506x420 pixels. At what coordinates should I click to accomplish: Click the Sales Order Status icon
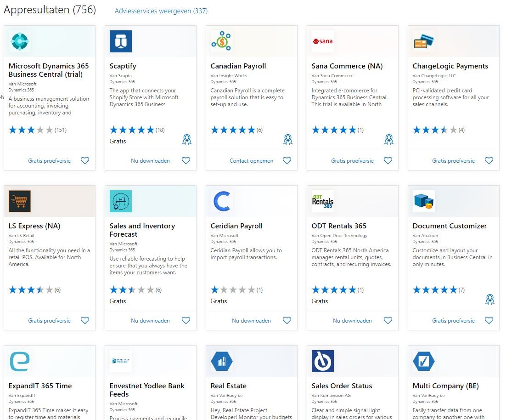pos(323,361)
